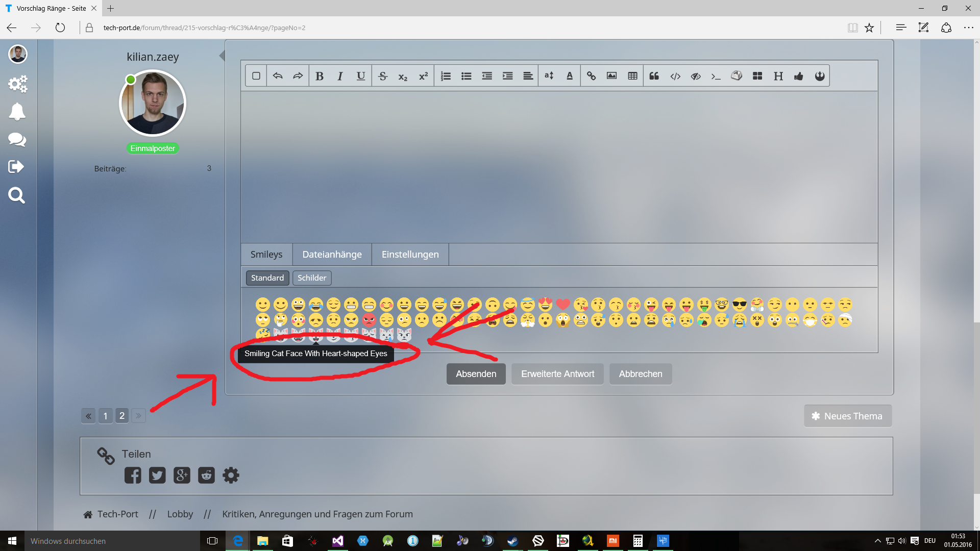Go to first page double chevron
This screenshot has height=551, width=980.
click(x=88, y=416)
